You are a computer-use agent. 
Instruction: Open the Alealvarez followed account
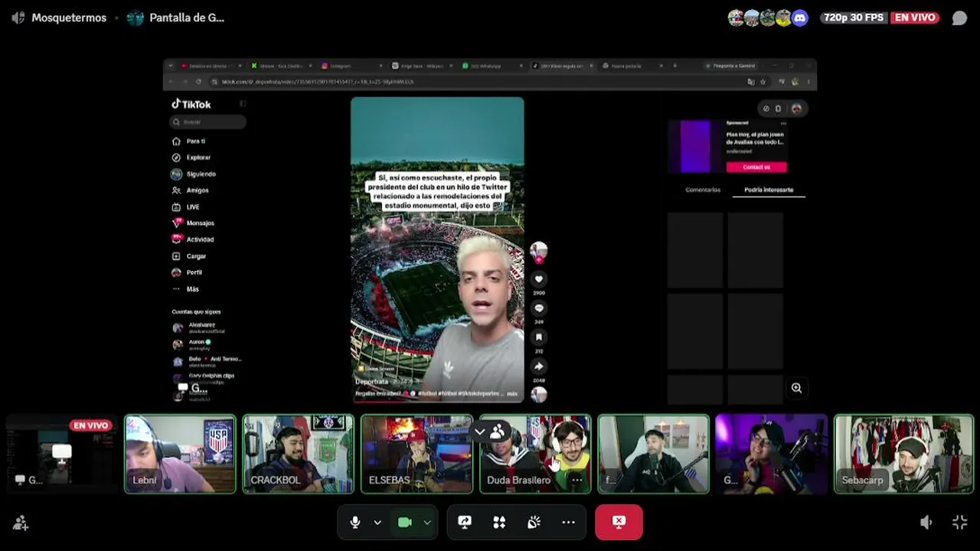pyautogui.click(x=199, y=328)
